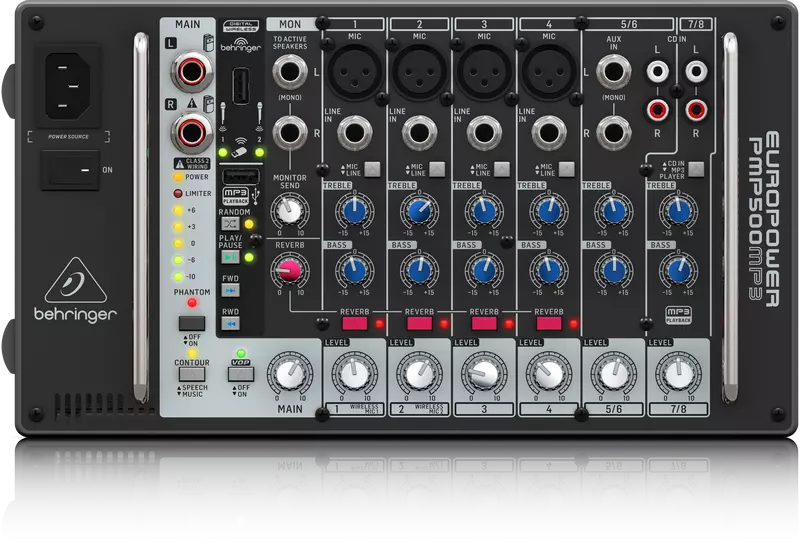
Task: Click the channel 7/8 LEVEL knob
Action: [x=679, y=375]
